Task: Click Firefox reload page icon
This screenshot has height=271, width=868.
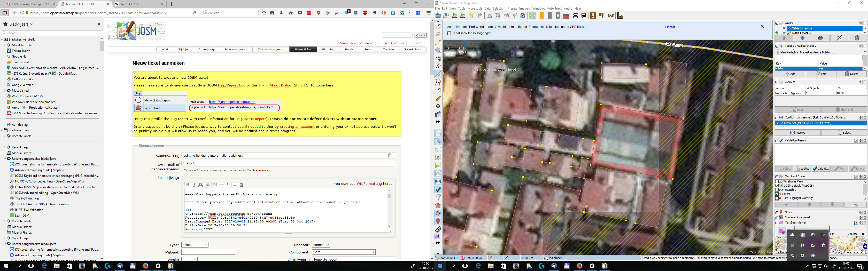Action: [x=195, y=13]
